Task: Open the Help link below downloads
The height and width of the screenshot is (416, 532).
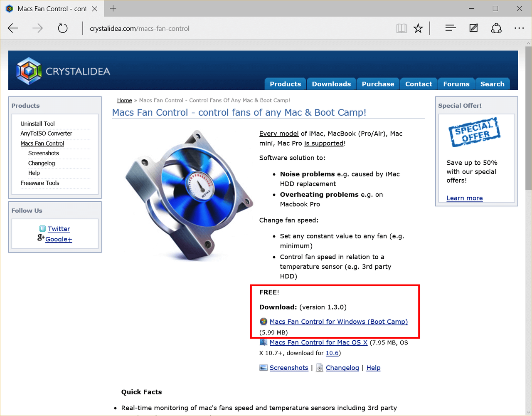Action: pos(373,368)
